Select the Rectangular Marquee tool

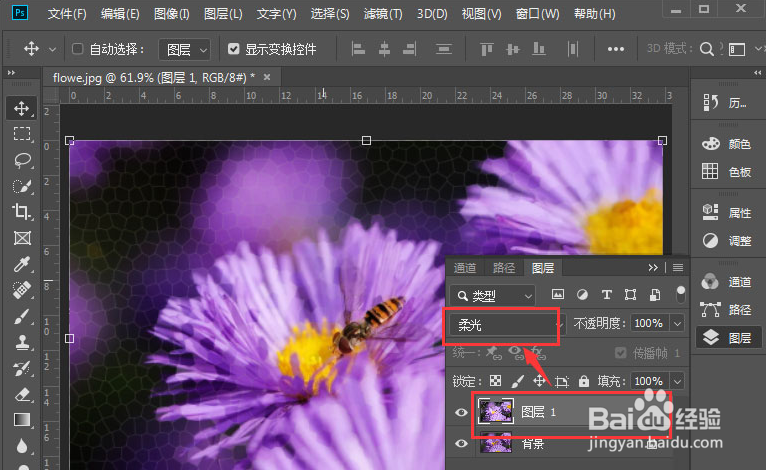pos(21,134)
